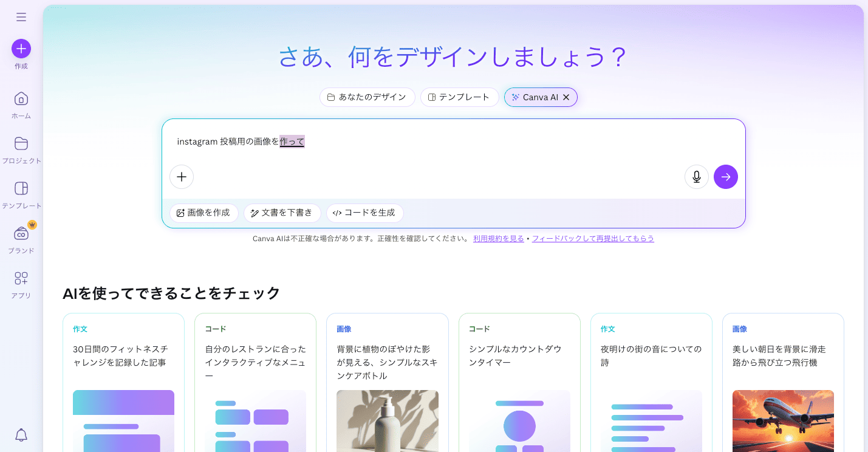This screenshot has width=868, height=452.
Task: Click the purple 作成 plus button
Action: point(21,49)
